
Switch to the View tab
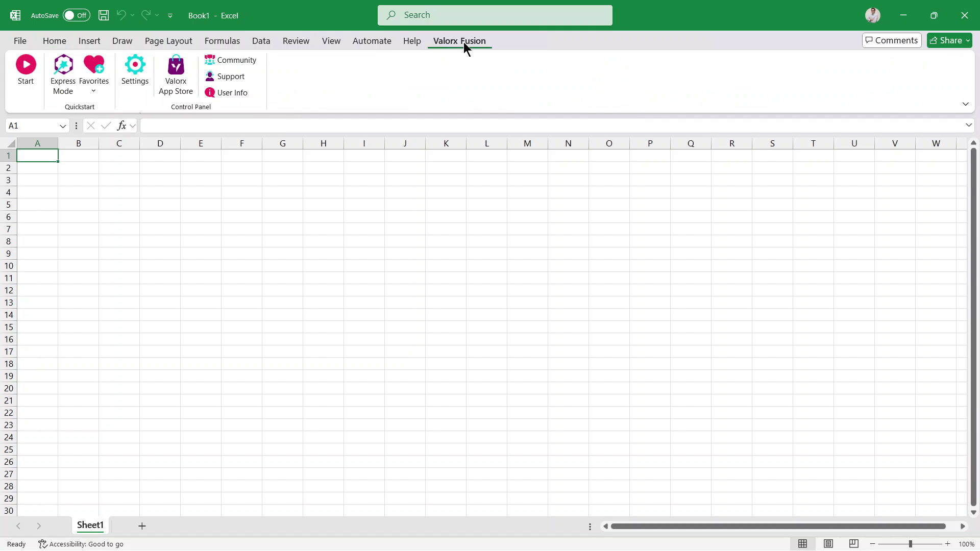point(331,41)
